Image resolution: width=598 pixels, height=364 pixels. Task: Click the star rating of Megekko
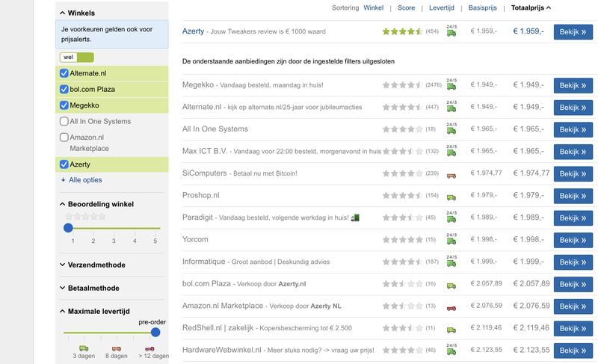pos(403,84)
